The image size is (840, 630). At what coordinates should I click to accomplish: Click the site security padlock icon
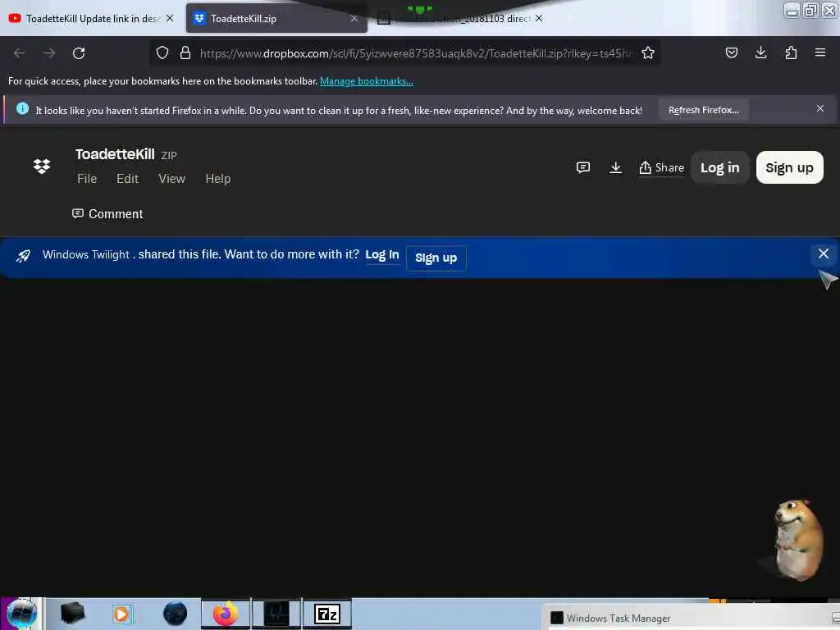[x=185, y=52]
